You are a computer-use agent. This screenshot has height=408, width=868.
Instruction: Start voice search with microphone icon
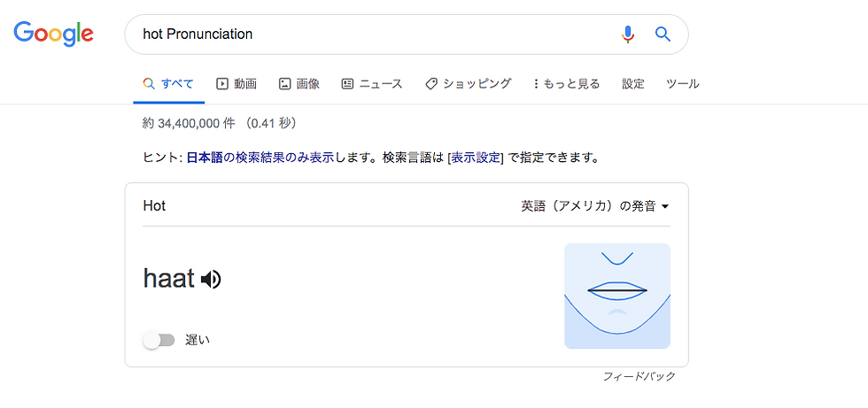point(628,35)
